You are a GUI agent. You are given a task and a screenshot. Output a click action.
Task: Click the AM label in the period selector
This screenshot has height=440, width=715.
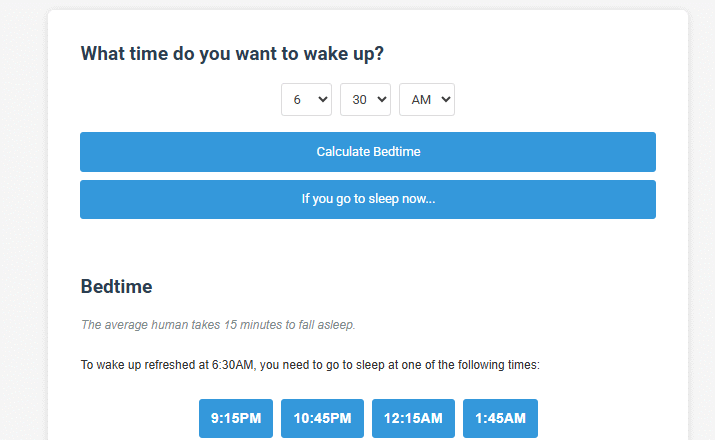point(420,99)
